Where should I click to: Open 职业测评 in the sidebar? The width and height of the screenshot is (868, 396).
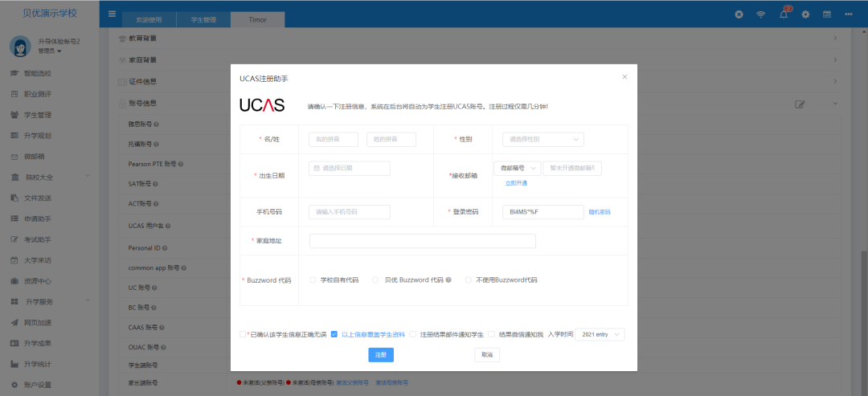[38, 94]
